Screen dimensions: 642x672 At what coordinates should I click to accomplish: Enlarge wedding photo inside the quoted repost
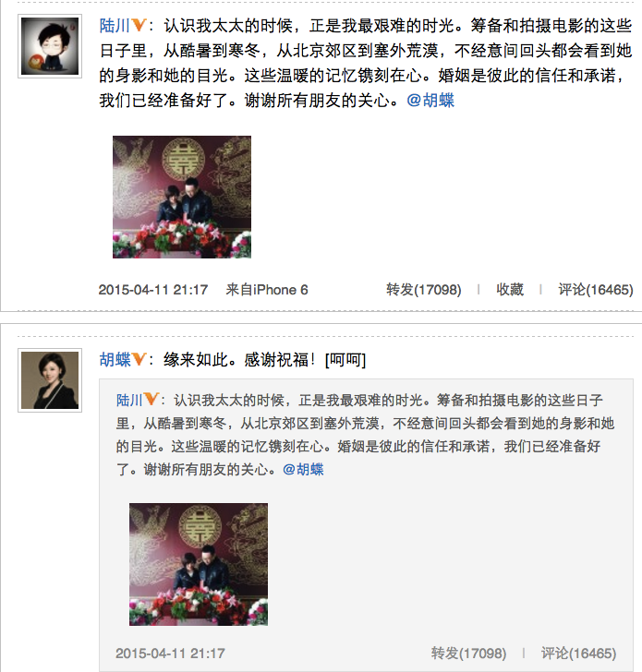point(199,564)
